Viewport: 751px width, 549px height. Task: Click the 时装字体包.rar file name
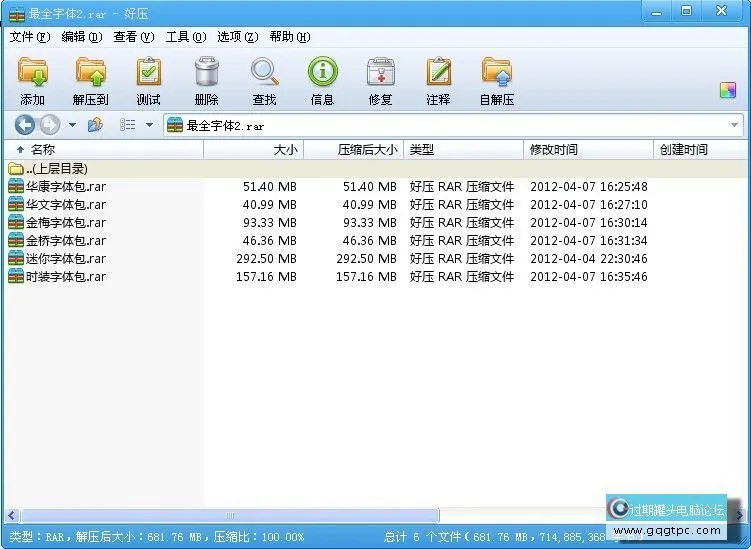tap(66, 276)
